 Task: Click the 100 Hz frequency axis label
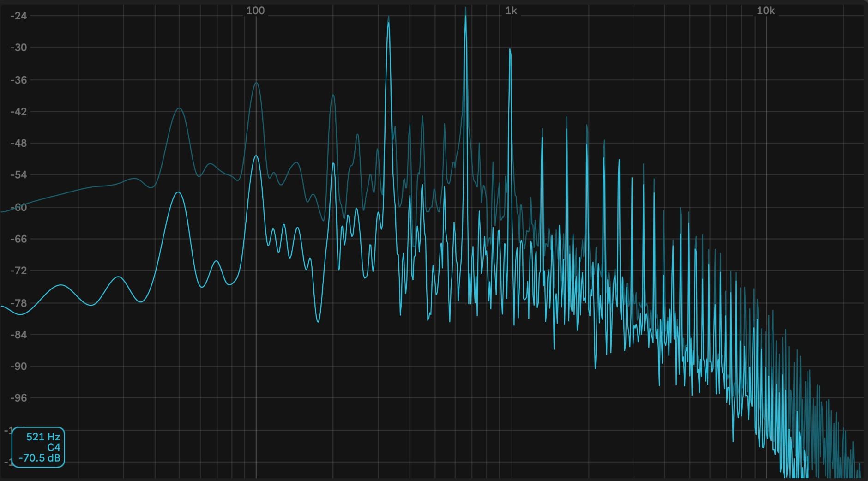tap(255, 11)
